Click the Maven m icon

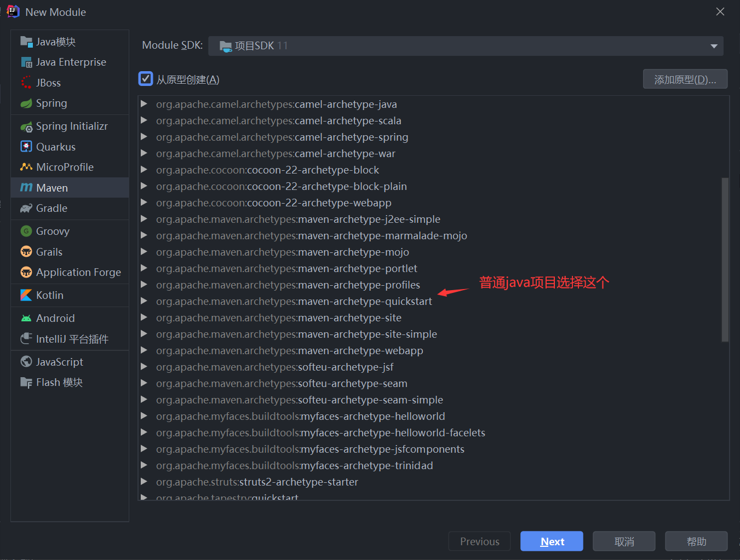(x=26, y=188)
